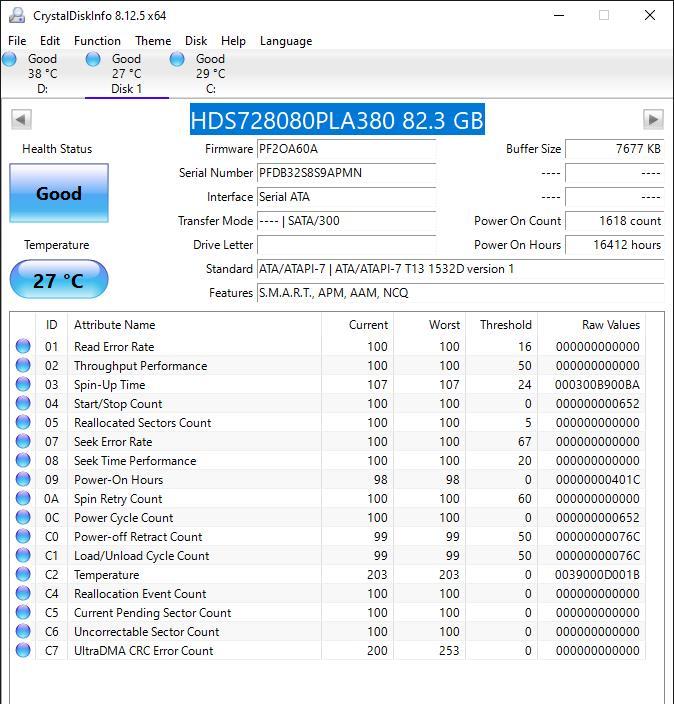Open the Disk menu

[196, 41]
